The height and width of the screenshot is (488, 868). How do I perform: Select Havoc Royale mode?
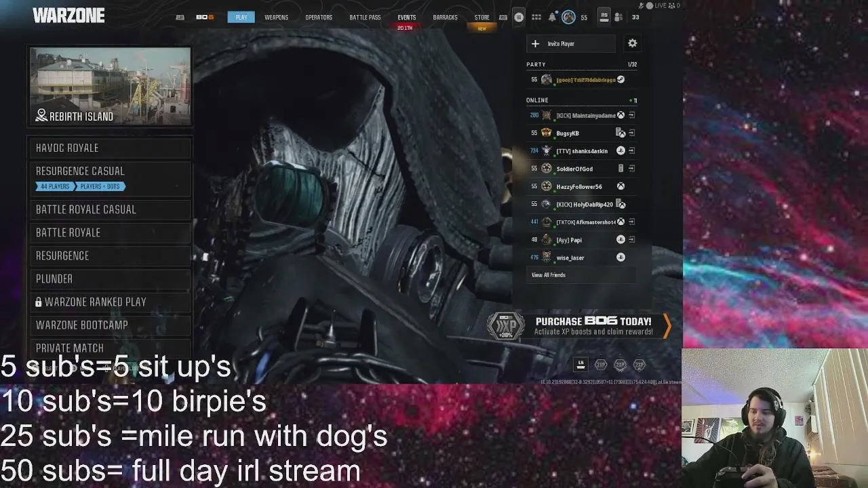(x=110, y=148)
